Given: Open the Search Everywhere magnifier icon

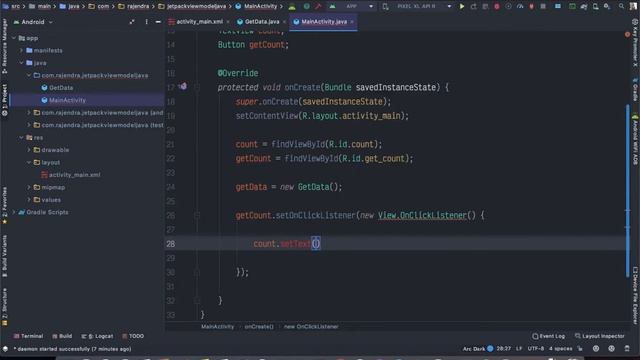Looking at the screenshot, I should [621, 7].
